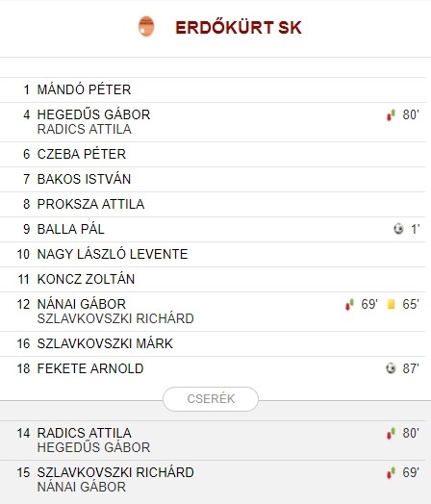The width and height of the screenshot is (431, 504).
Task: Click the Erdőkürt SK team logo
Action: click(146, 26)
